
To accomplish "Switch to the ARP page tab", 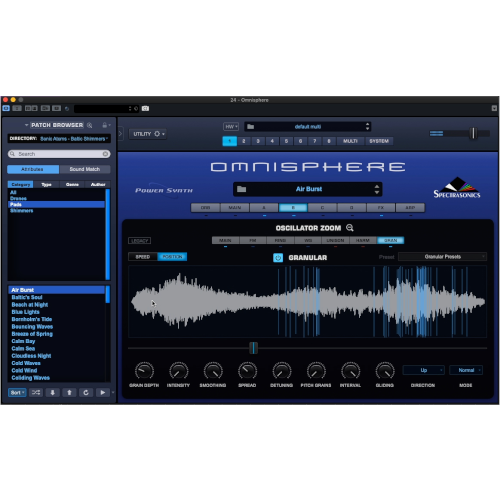I will point(410,208).
